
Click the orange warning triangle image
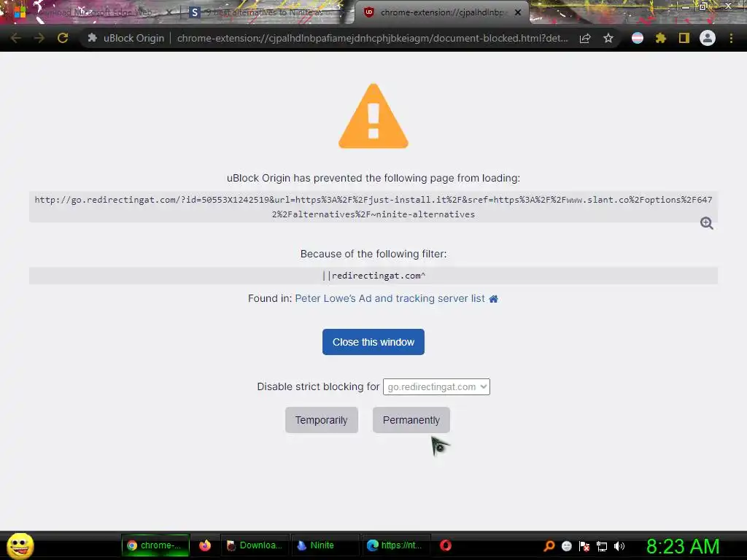373,116
